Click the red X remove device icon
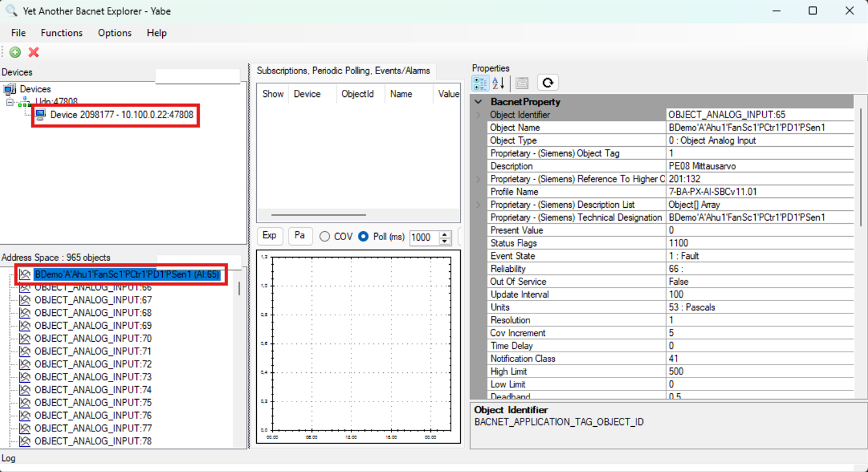The image size is (868, 472). [x=33, y=52]
